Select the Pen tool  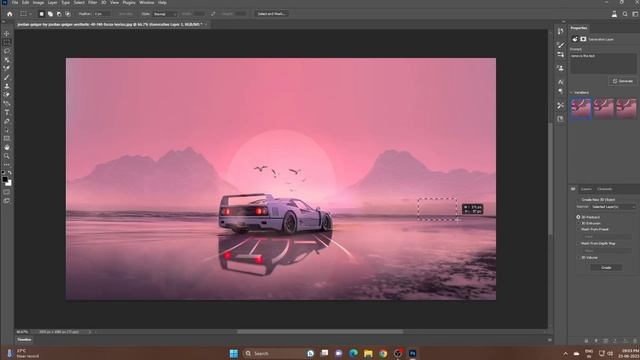tap(7, 121)
